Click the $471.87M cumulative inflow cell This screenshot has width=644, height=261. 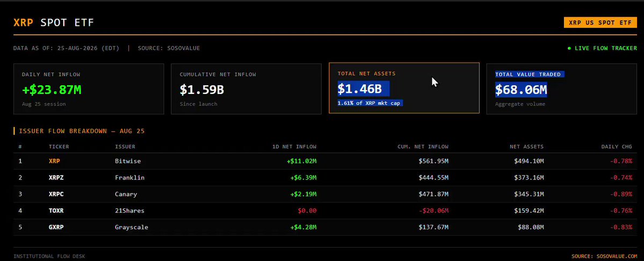coord(433,194)
